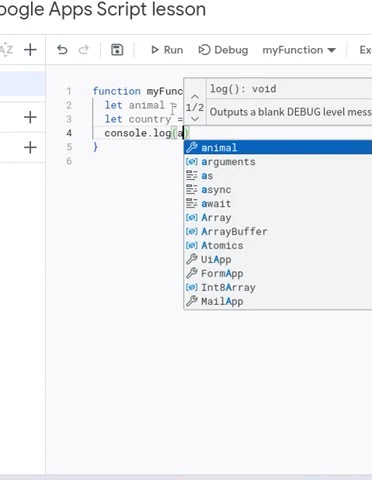Screen dimensions: 372x480
Task: Select 'Atomics' suggestion
Action: (278, 245)
